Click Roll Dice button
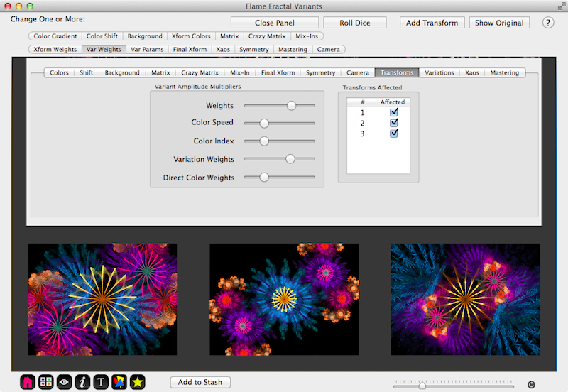568x392 pixels. pos(354,23)
